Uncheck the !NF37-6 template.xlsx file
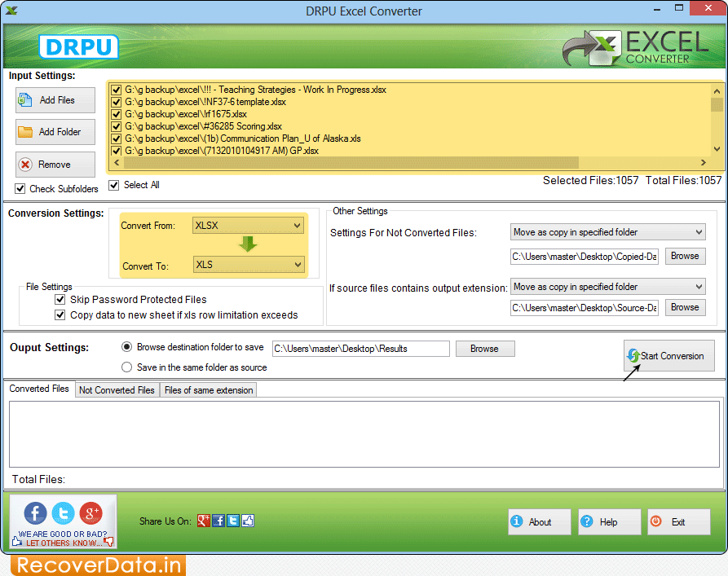Screen dimensions: 728x576 (x=116, y=102)
